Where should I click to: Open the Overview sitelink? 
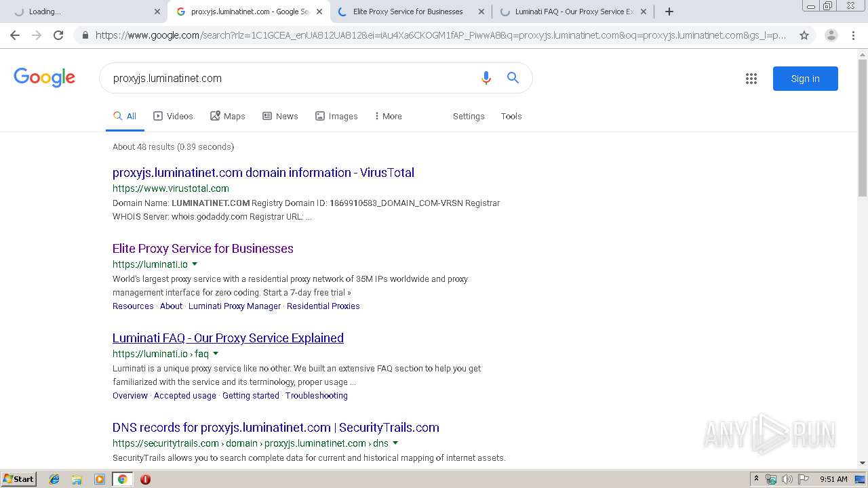pyautogui.click(x=130, y=395)
